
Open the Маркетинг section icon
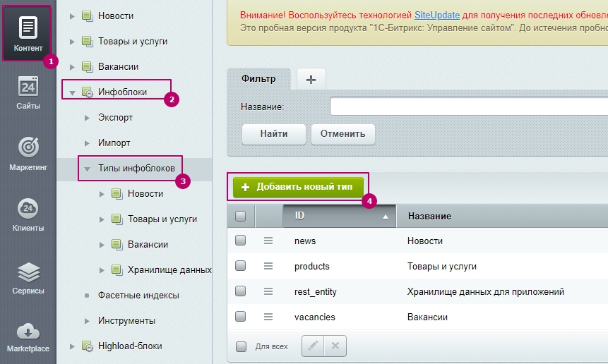(x=28, y=147)
